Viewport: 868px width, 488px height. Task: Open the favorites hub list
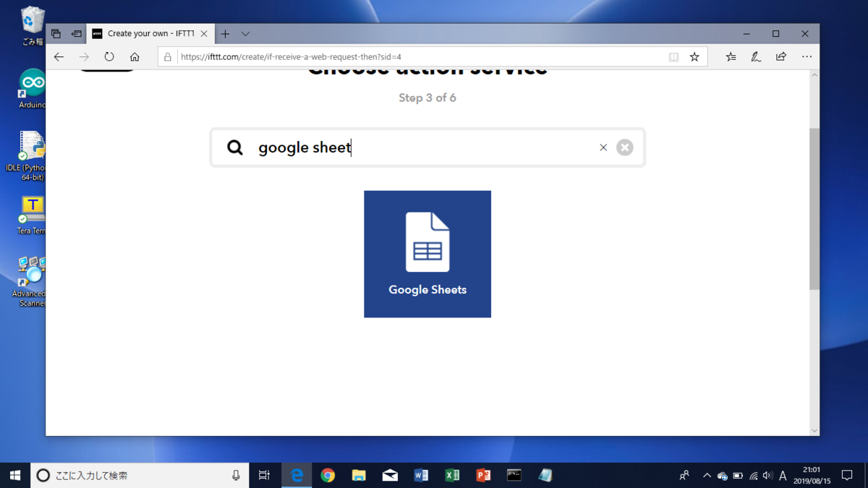point(731,56)
